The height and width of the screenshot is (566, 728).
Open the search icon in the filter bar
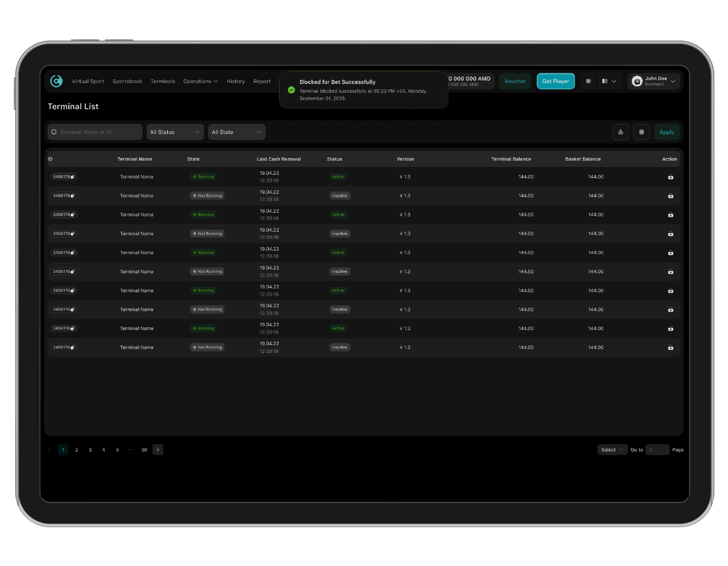click(x=54, y=132)
